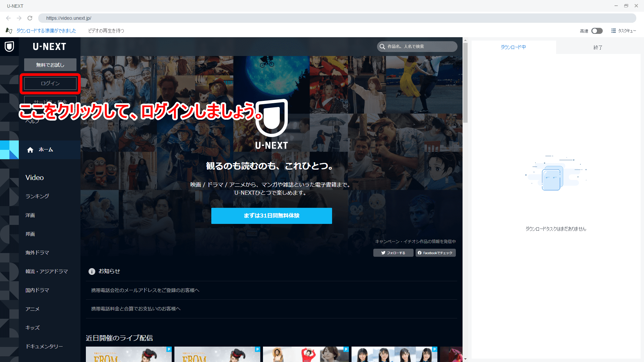Click the download-ready notification icon
Viewport: 644px width, 362px height.
[x=9, y=31]
